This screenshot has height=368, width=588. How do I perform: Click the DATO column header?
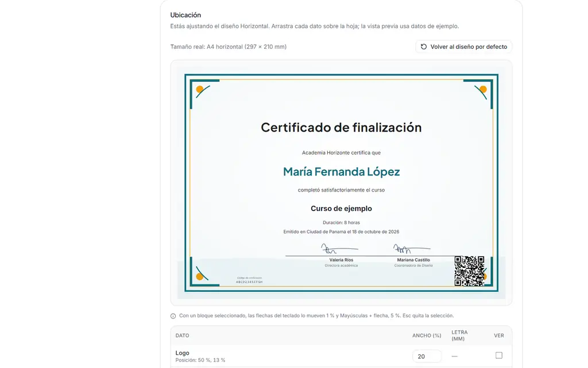click(x=182, y=335)
